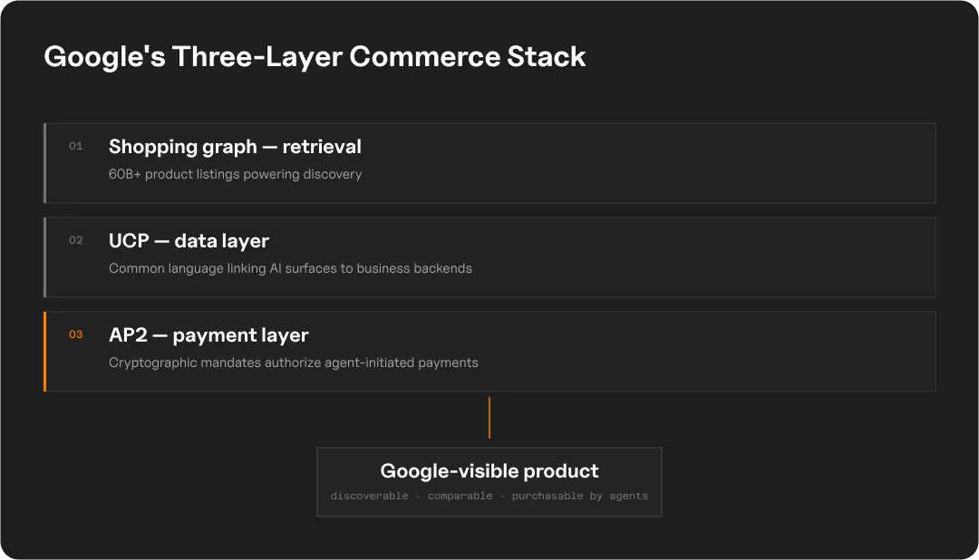979x560 pixels.
Task: Select the "AP2 — payment layer" heading
Action: (x=208, y=336)
